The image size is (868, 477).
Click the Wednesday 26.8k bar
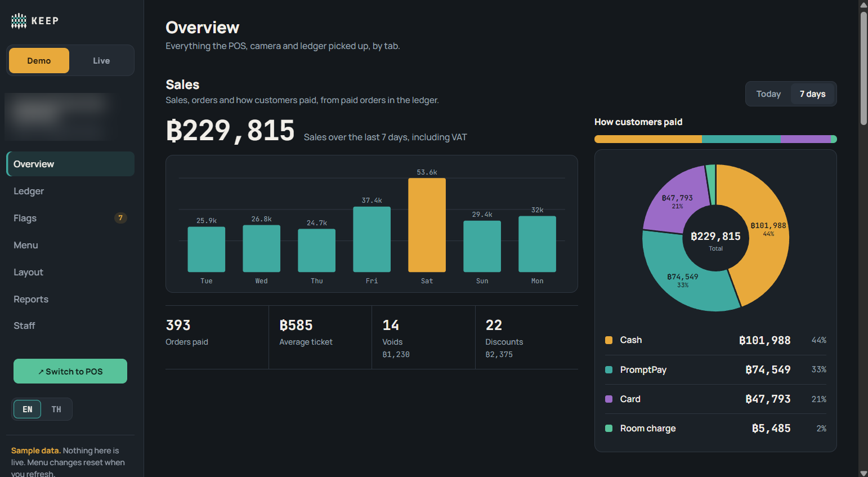[x=261, y=248]
